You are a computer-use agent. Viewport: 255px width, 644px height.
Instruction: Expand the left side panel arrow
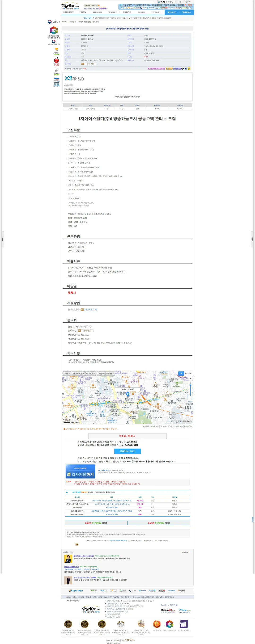tap(3, 239)
